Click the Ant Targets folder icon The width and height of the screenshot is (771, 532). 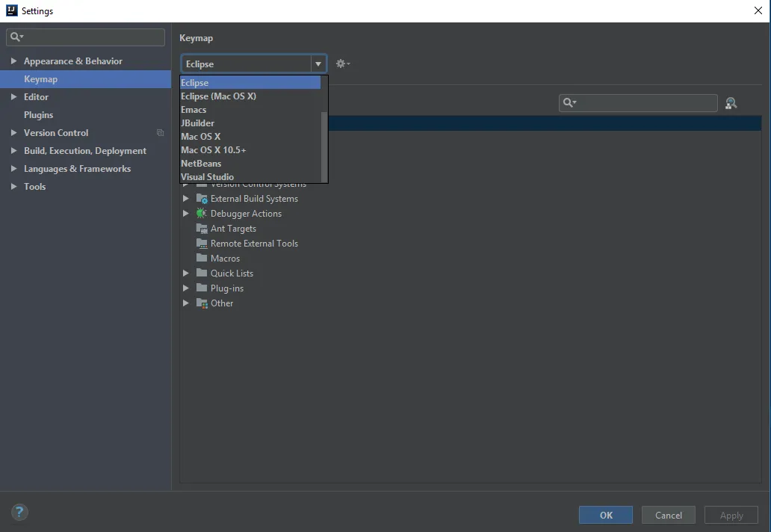coord(202,228)
